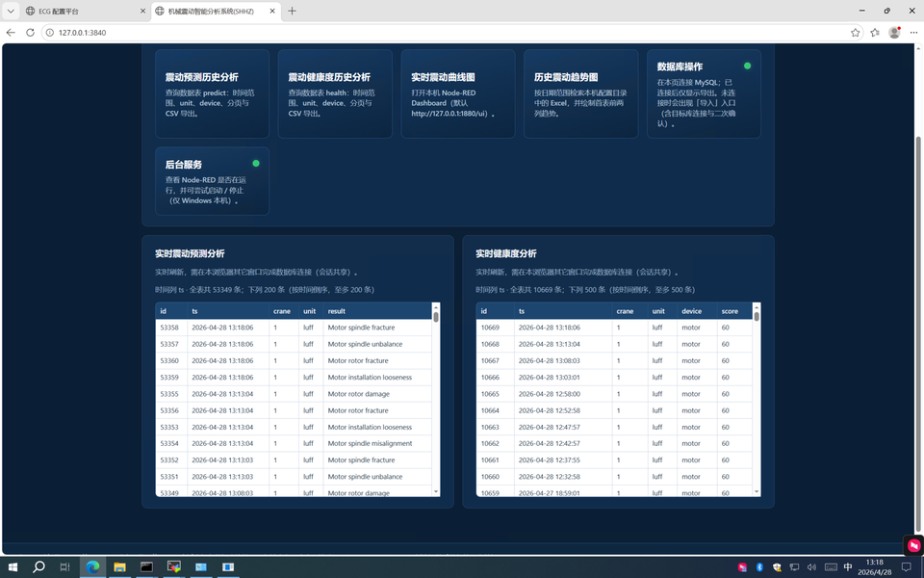924x578 pixels.
Task: View site info icon in address bar
Action: 50,33
